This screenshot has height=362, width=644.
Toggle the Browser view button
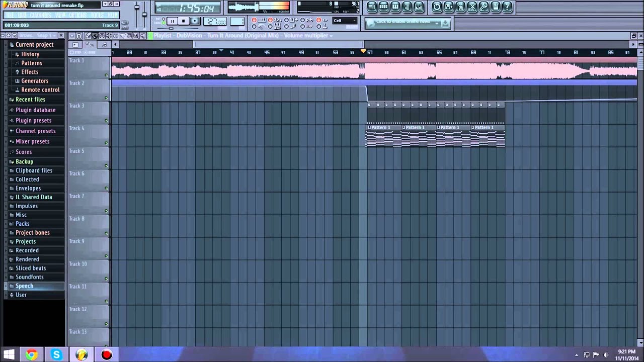tap(407, 7)
